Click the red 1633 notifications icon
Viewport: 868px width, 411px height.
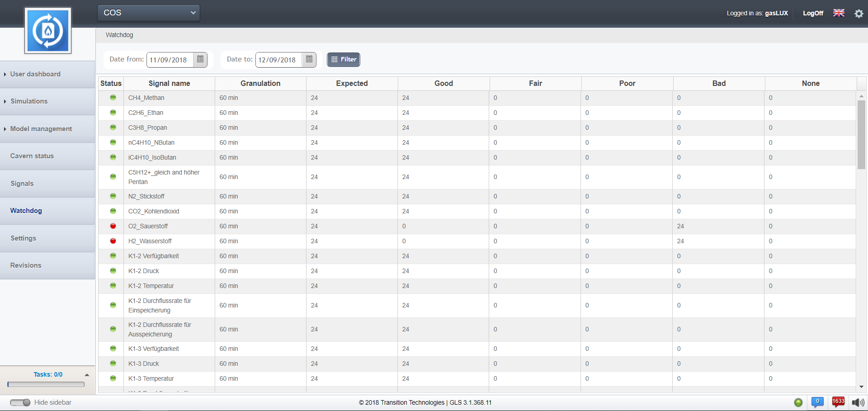[838, 402]
